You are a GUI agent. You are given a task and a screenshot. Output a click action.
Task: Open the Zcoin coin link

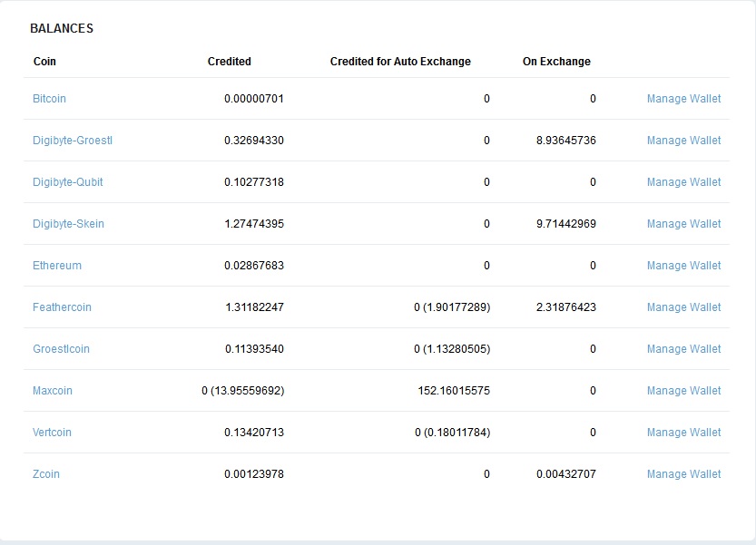pos(45,473)
